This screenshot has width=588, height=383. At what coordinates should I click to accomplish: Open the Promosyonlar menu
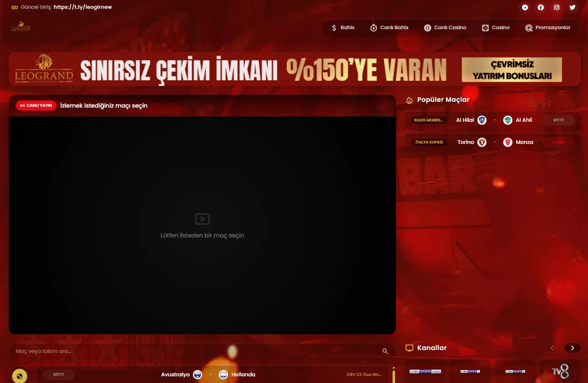548,28
